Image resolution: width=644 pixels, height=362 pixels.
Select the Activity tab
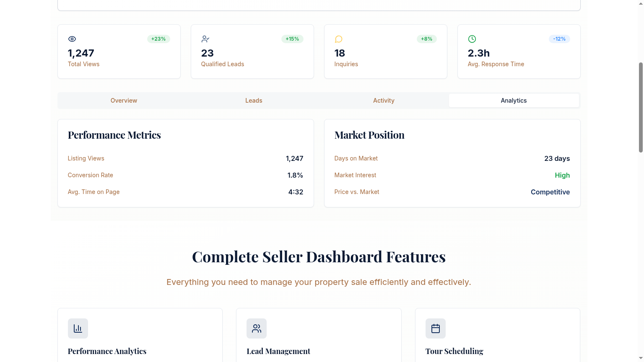384,101
